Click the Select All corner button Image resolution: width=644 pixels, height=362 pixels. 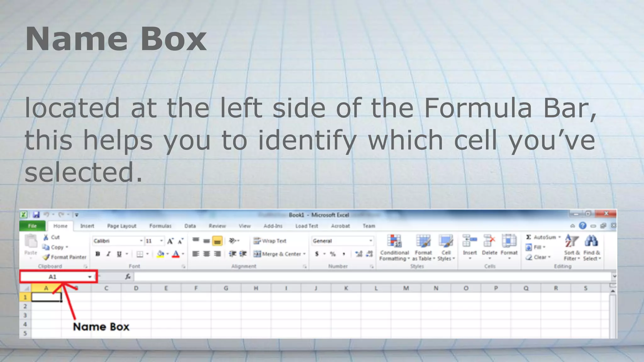(x=26, y=288)
